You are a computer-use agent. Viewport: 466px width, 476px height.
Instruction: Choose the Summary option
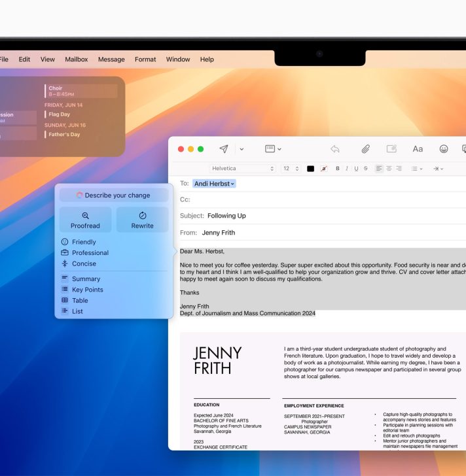pos(86,279)
